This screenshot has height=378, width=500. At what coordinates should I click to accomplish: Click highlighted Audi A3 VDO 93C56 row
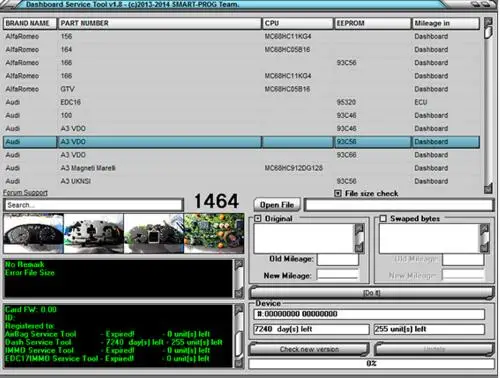pos(241,142)
